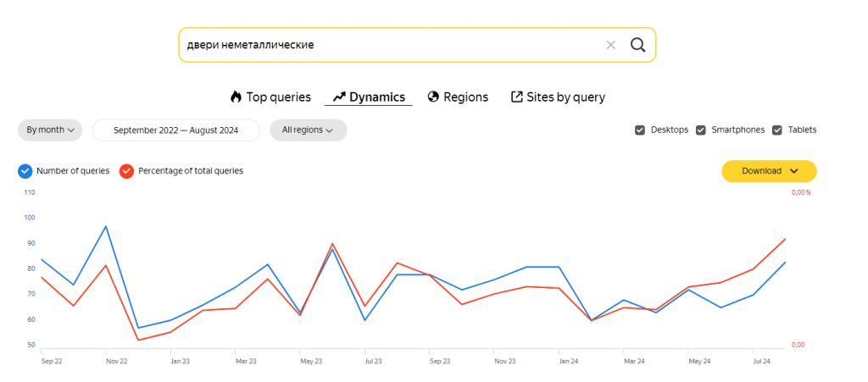Click the magnifying glass search icon

pyautogui.click(x=637, y=45)
